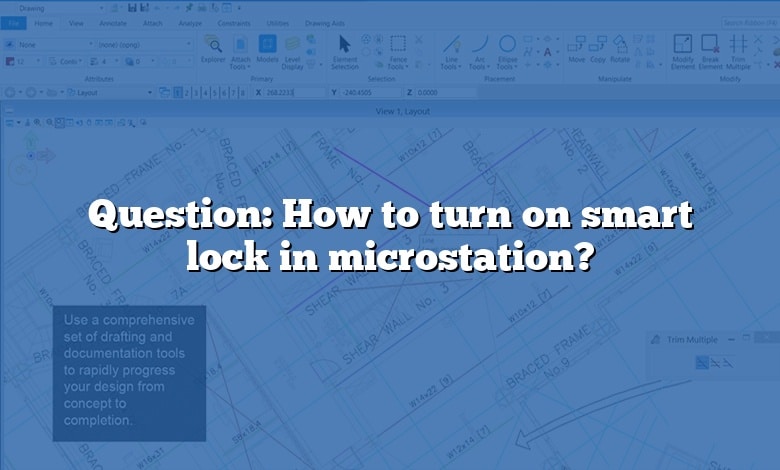The height and width of the screenshot is (470, 780).
Task: Click the Search Ribbon box
Action: [750, 23]
